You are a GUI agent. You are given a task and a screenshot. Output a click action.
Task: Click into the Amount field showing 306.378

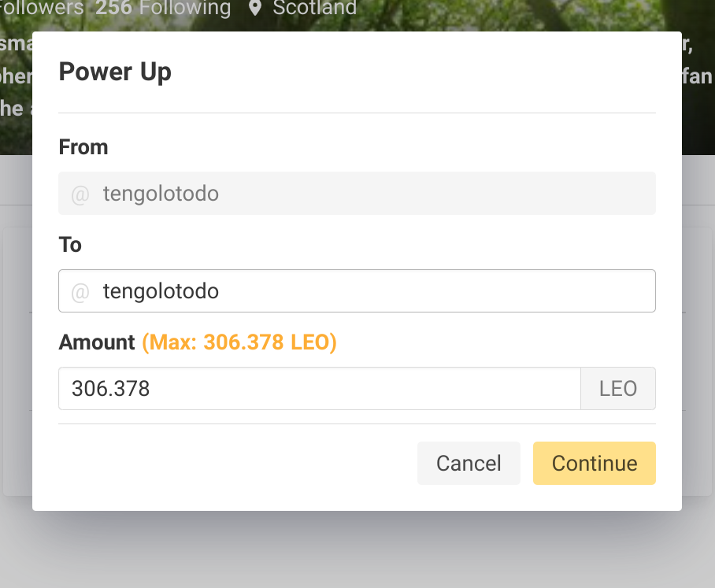point(319,388)
